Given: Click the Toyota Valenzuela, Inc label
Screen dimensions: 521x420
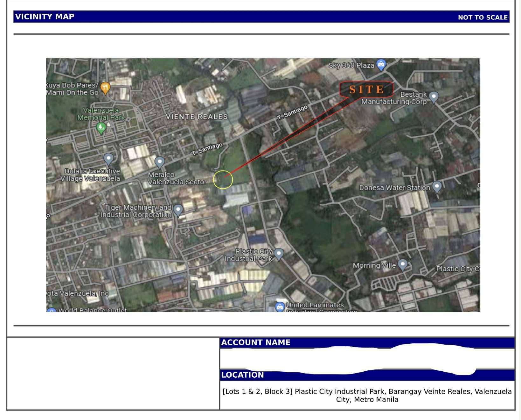Looking at the screenshot, I should (x=78, y=293).
